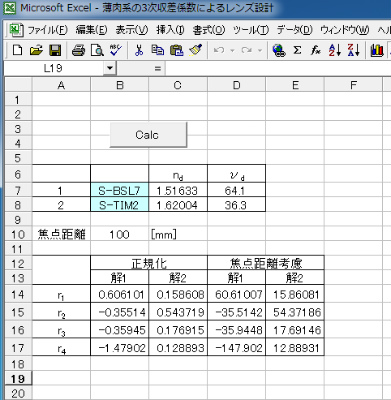The height and width of the screenshot is (400, 391).
Task: Select row 10 header
Action: (18, 234)
